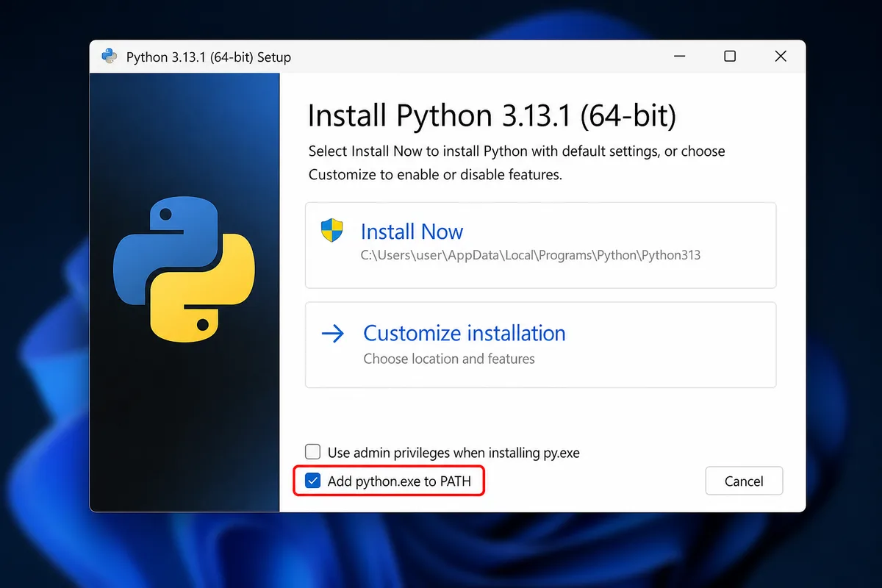The image size is (882, 588).
Task: Click the Python 3.13.1 (64-bit) Setup title text
Action: click(x=209, y=57)
